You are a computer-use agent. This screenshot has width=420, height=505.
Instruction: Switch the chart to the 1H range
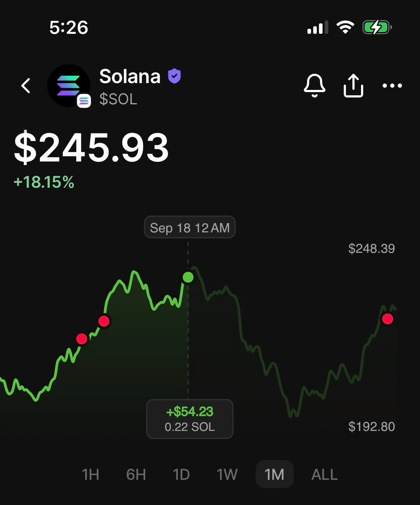(x=91, y=474)
